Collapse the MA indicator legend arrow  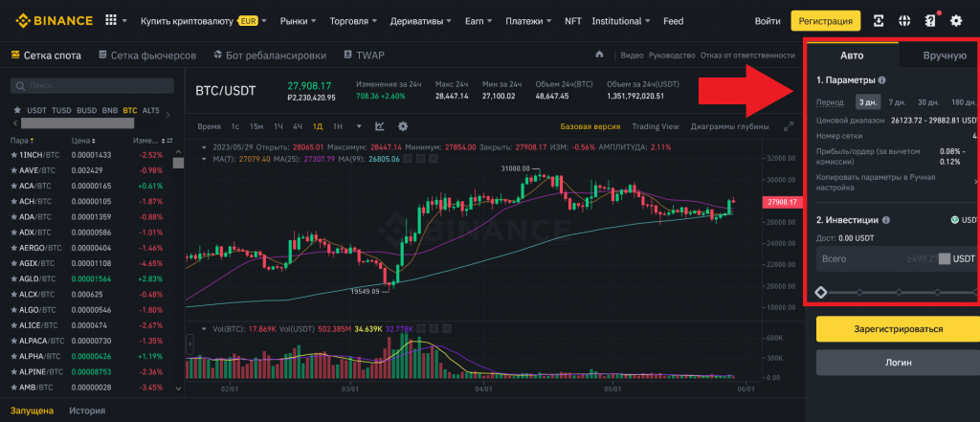pyautogui.click(x=204, y=159)
